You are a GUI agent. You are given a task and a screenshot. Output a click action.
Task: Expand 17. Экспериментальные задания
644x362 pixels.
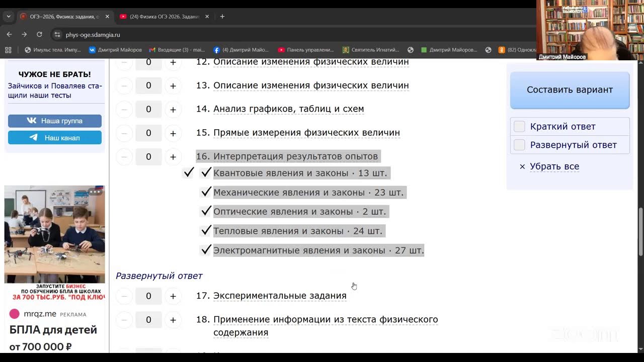[280, 296]
